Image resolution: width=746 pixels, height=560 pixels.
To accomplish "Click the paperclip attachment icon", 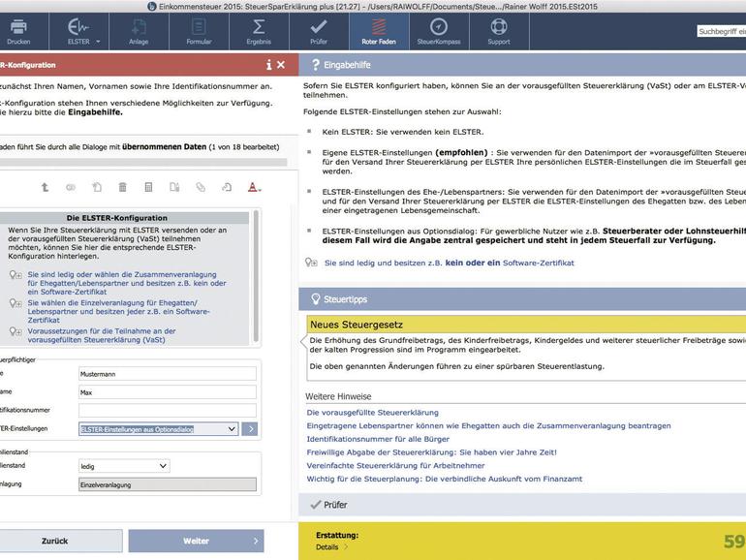I will [201, 187].
